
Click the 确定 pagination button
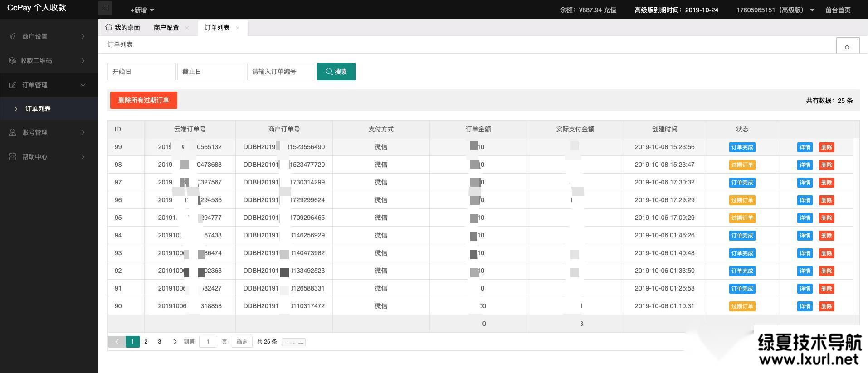click(242, 342)
